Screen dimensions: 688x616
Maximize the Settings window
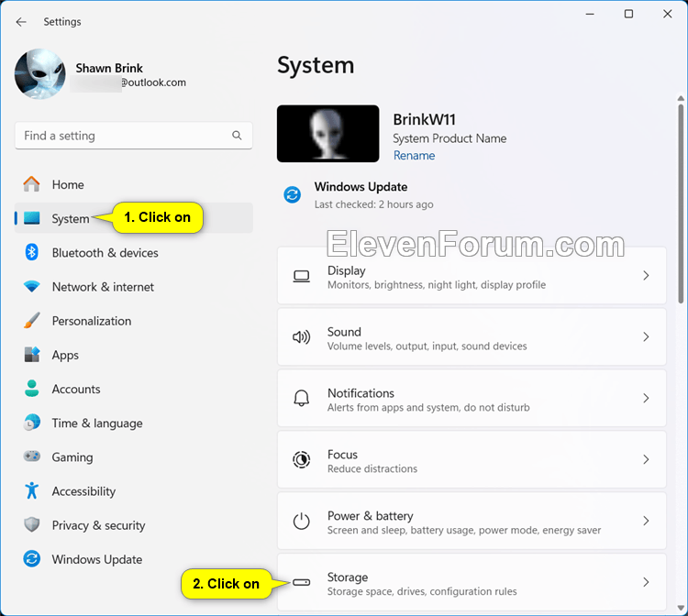click(x=628, y=14)
